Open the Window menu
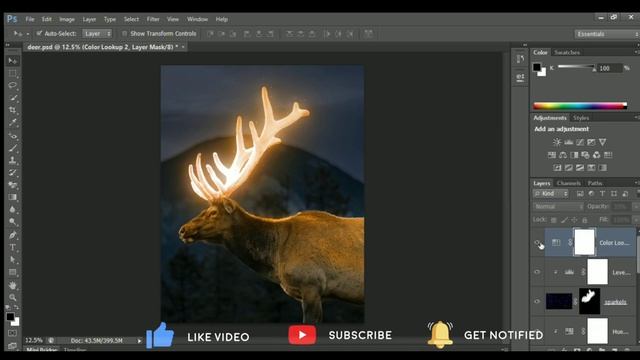This screenshot has width=640, height=360. [197, 19]
